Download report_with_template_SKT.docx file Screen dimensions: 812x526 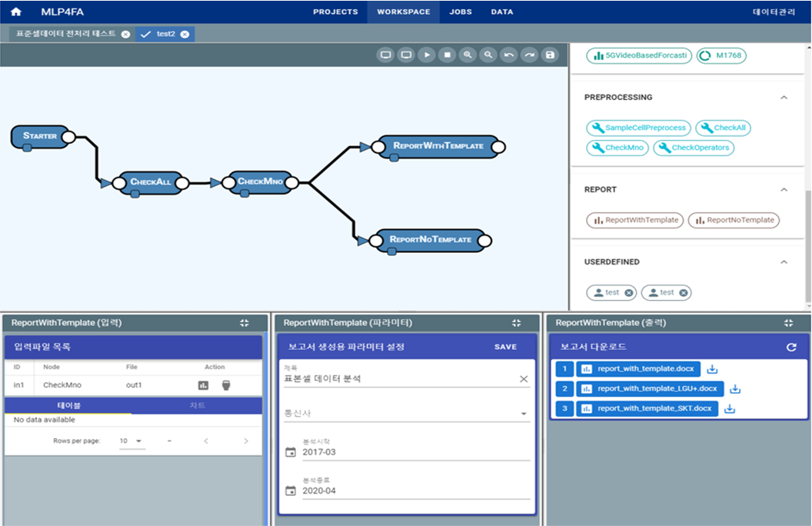coord(730,408)
